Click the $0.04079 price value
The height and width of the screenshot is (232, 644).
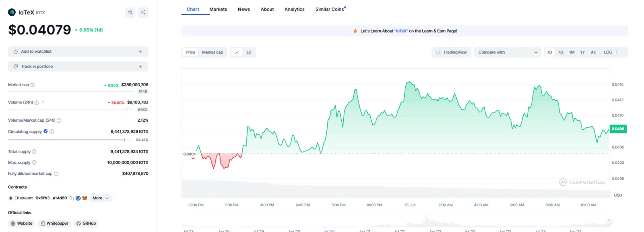click(39, 30)
